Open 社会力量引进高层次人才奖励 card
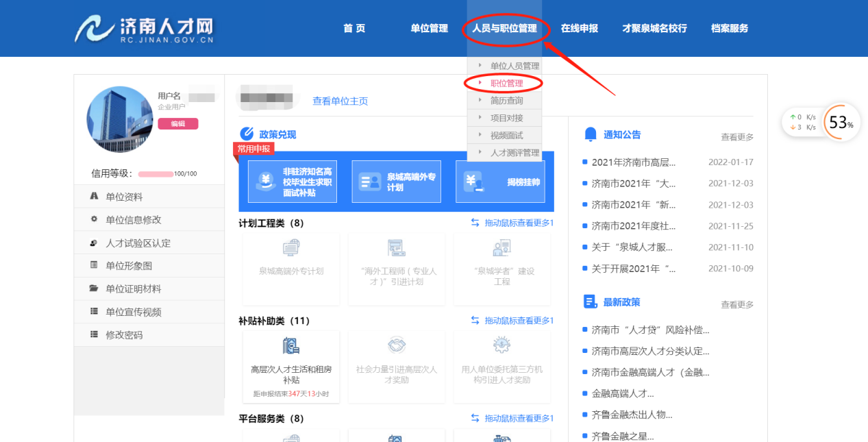 pyautogui.click(x=397, y=367)
